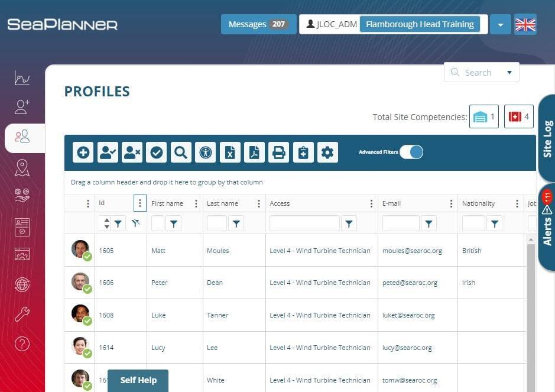The width and height of the screenshot is (555, 392).
Task: Select the map pin icon in sidebar
Action: (21, 166)
